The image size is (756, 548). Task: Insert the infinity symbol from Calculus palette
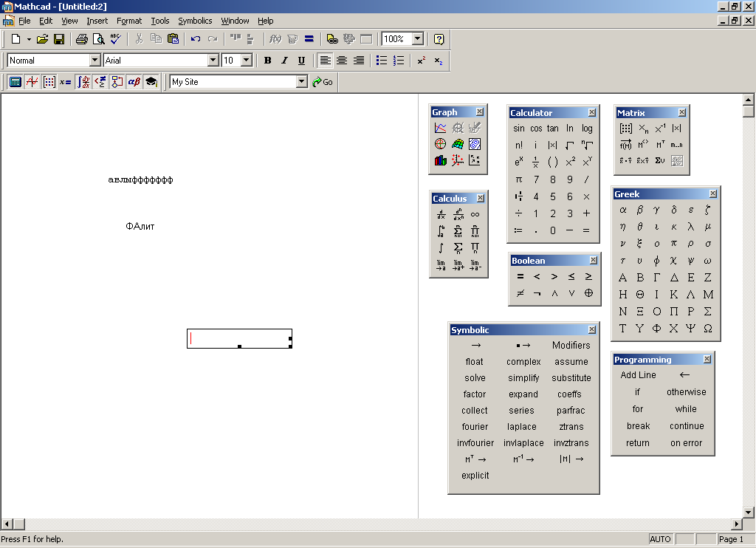(x=475, y=215)
